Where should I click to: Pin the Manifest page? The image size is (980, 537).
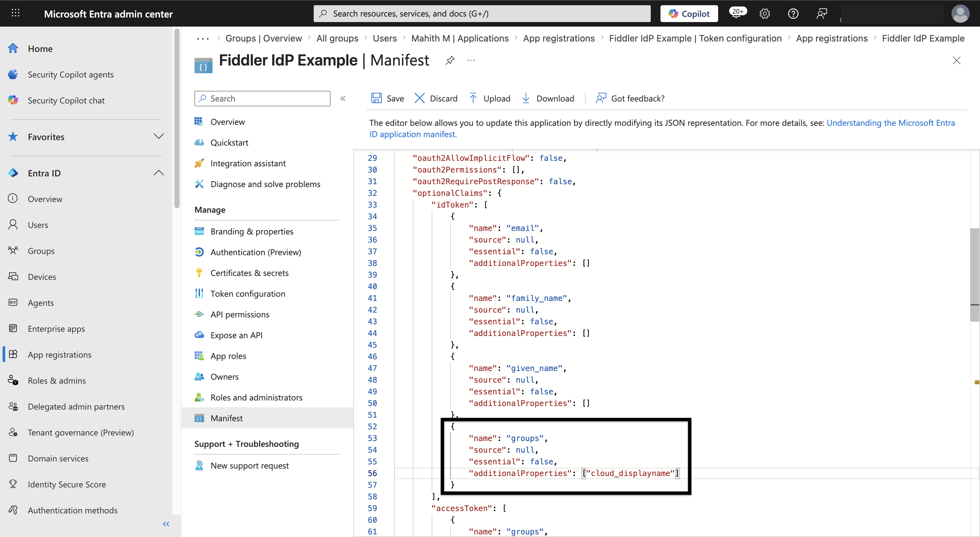(450, 60)
